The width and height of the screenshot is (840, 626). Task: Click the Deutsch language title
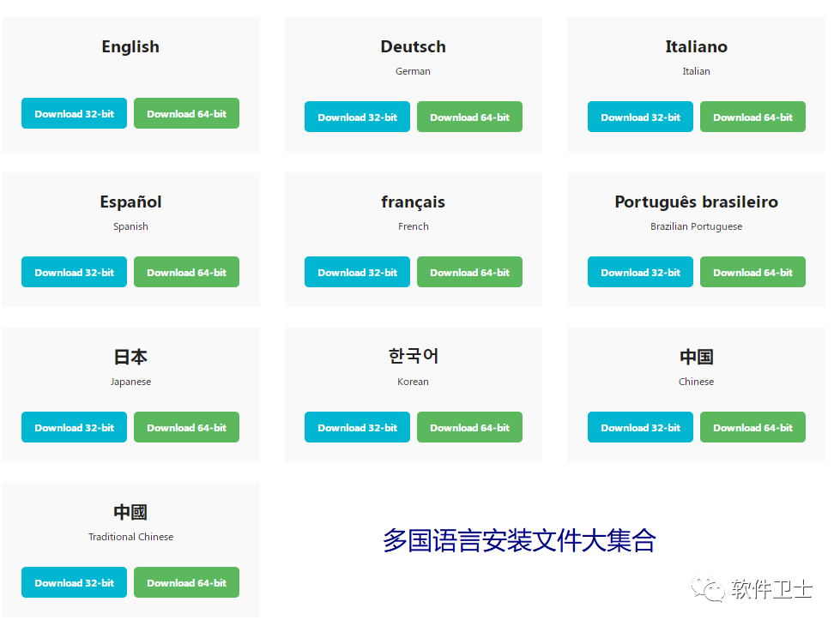(x=413, y=46)
